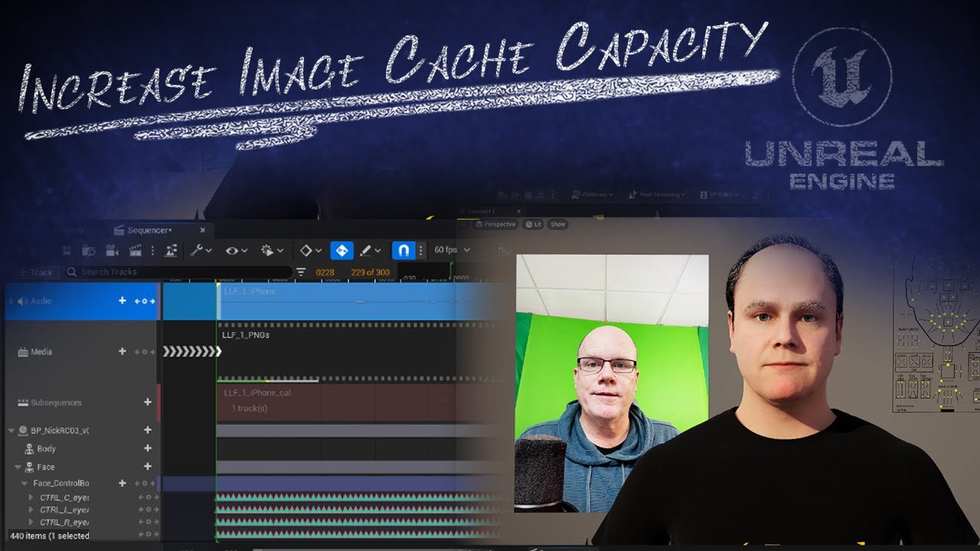Viewport: 980px width, 551px height.
Task: Toggle the magnet snapping button
Action: coord(403,250)
